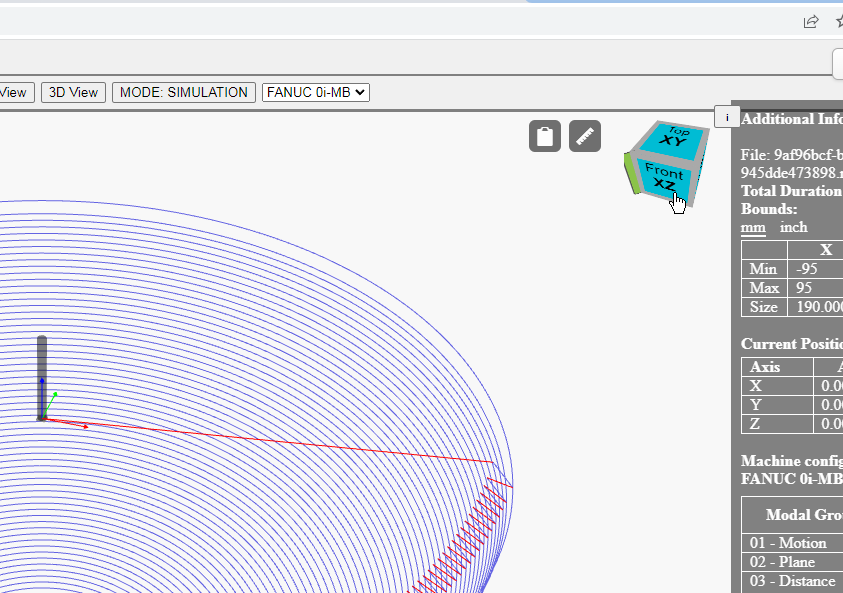Screen dimensions: 843x593
Task: Click the 'Bounds:' label
Action: click(769, 209)
